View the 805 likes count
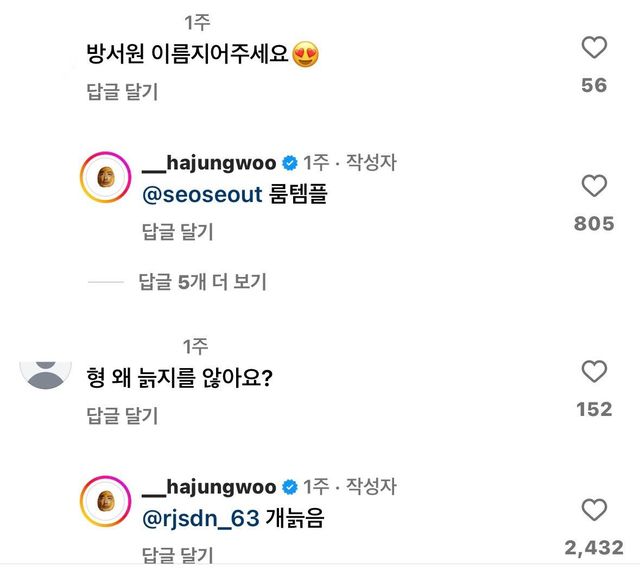This screenshot has height=580, width=640. coord(594,224)
